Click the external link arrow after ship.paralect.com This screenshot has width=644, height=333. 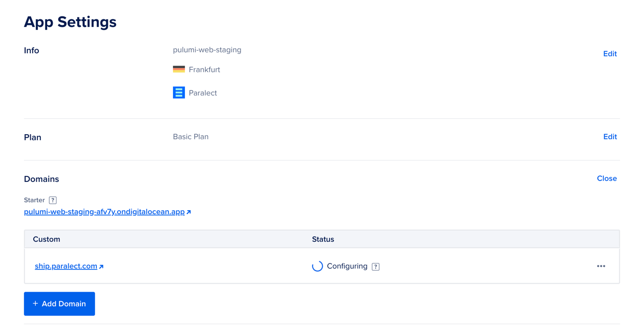pyautogui.click(x=102, y=266)
